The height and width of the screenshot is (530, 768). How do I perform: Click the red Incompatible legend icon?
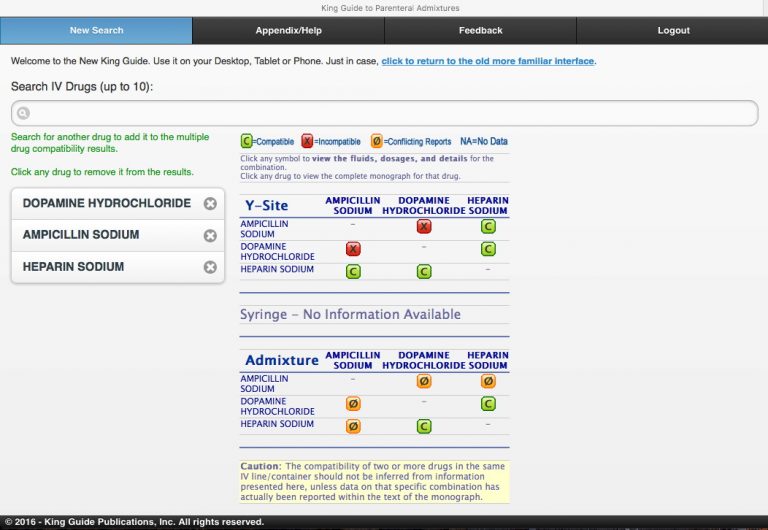(x=307, y=142)
